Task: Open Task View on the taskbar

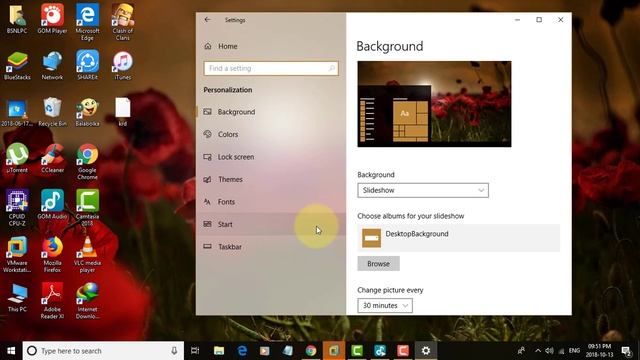Action: coord(195,351)
